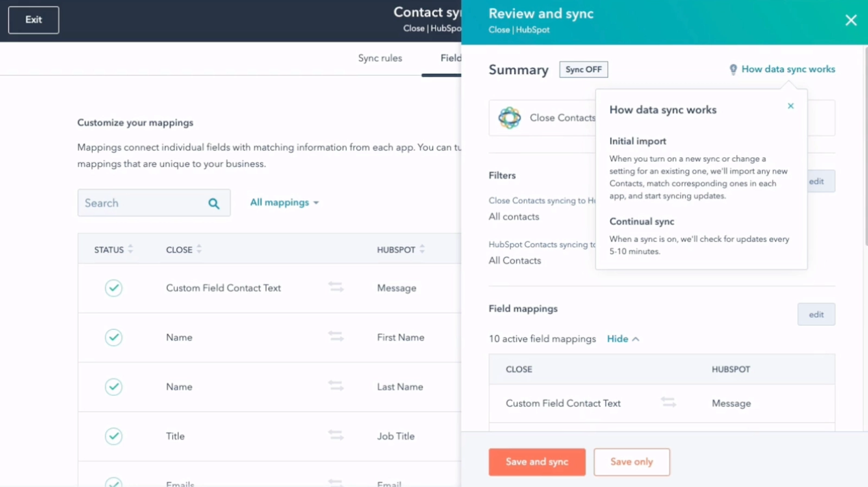The image size is (868, 487).
Task: Toggle status check for Title mapping
Action: click(x=113, y=436)
